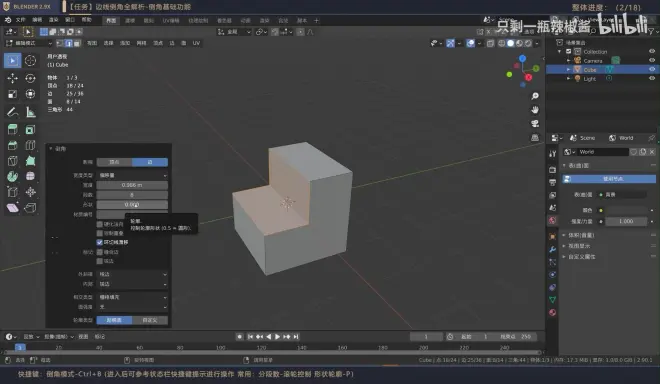Image resolution: width=660 pixels, height=384 pixels.
Task: Pick the Loop Cut tool
Action: (x=30, y=145)
